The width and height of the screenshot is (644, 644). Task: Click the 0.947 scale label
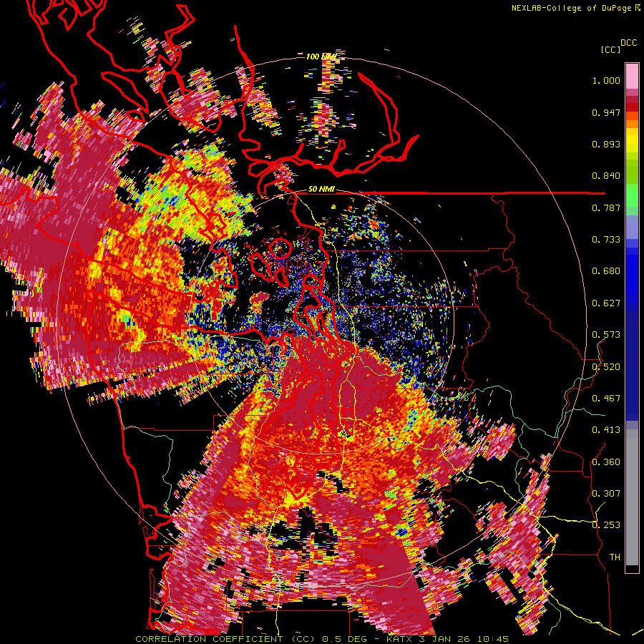point(606,112)
